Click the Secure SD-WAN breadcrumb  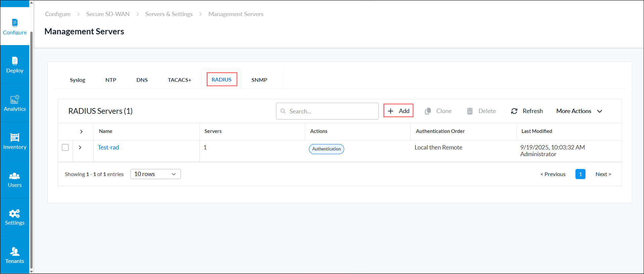point(108,14)
